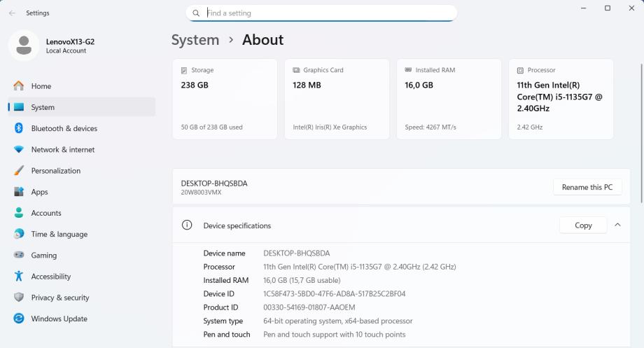
Task: Click the Accounts person icon
Action: tap(19, 213)
